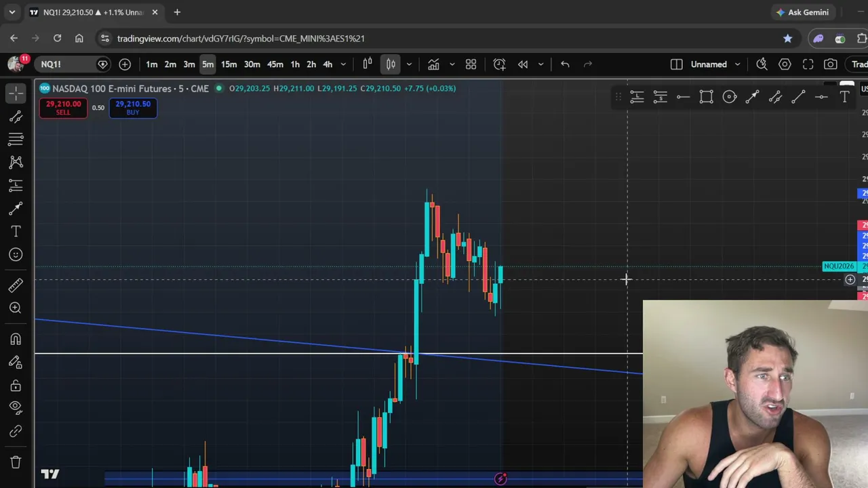
Task: Expand the indicators favorites dropdown
Action: pos(452,64)
